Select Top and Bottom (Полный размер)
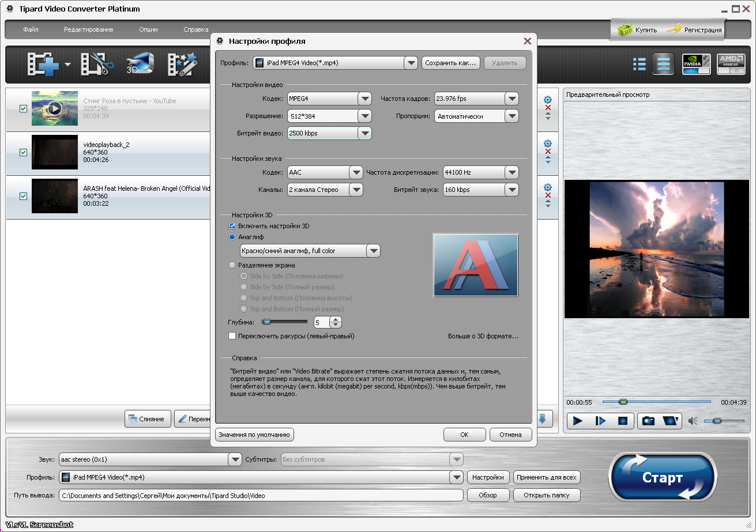The width and height of the screenshot is (756, 532). tap(243, 309)
